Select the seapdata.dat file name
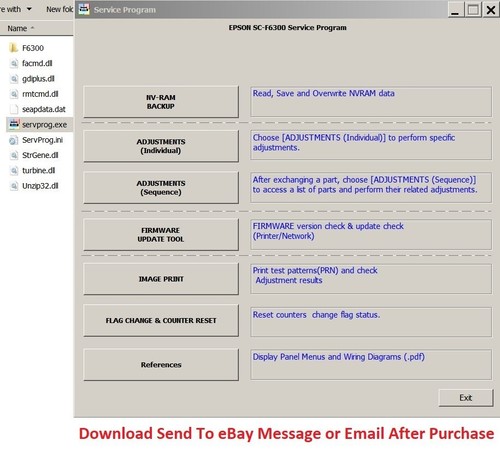Screen dimensions: 500x452 coord(44,109)
